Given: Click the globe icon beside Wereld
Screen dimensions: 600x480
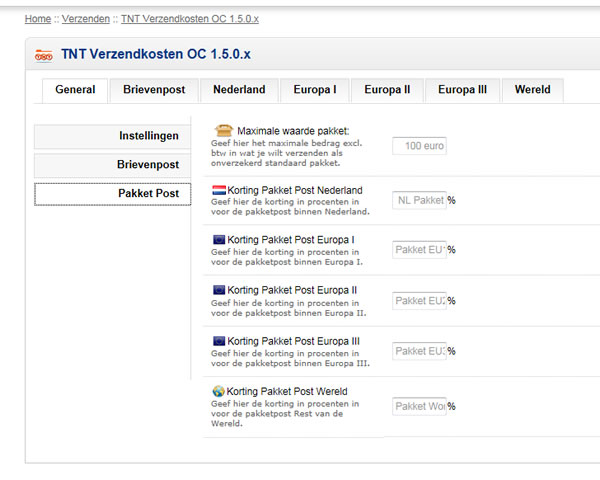Looking at the screenshot, I should [x=218, y=391].
